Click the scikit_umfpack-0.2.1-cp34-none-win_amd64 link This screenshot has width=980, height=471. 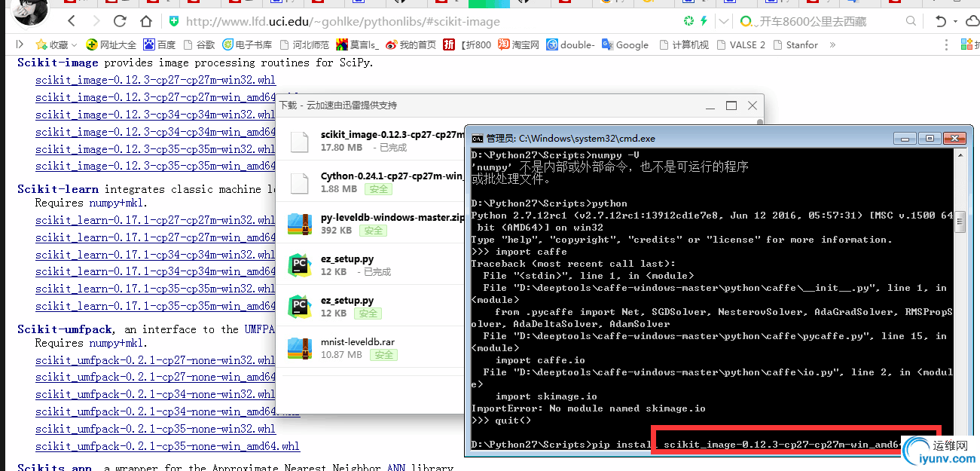[x=167, y=411]
